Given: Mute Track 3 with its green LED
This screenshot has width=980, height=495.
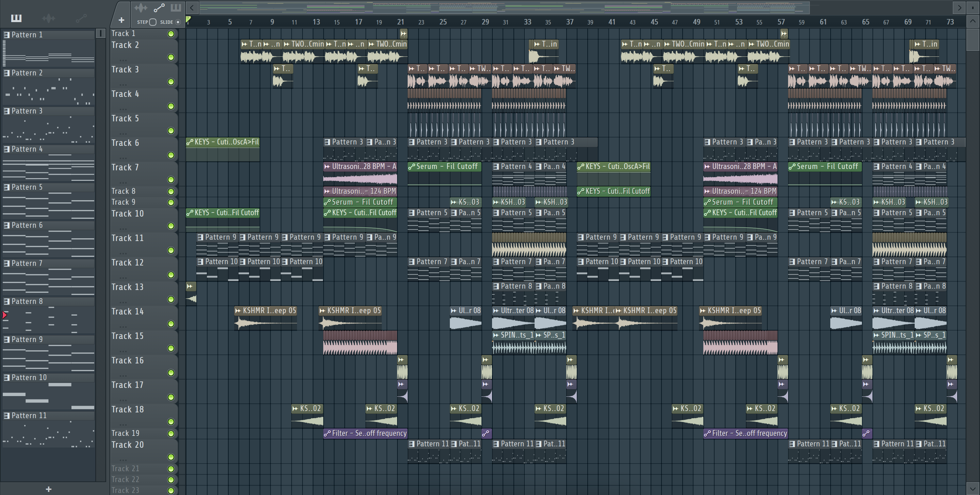Looking at the screenshot, I should 171,82.
